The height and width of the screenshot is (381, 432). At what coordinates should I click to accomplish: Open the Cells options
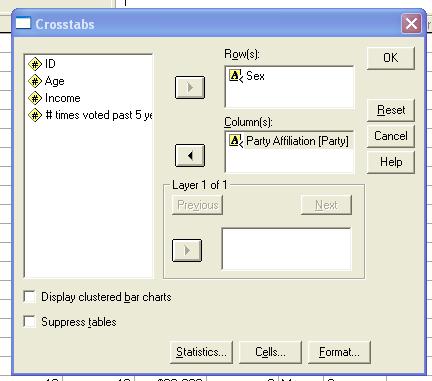[x=270, y=352]
